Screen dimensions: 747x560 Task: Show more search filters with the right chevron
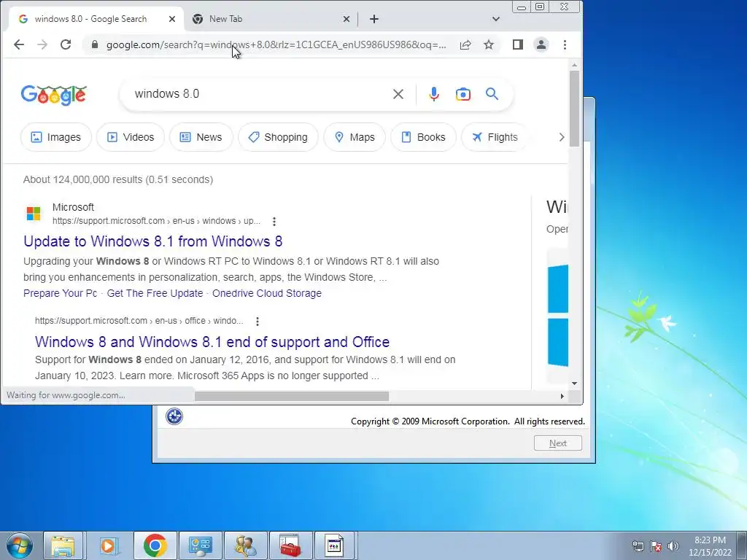[x=562, y=137]
